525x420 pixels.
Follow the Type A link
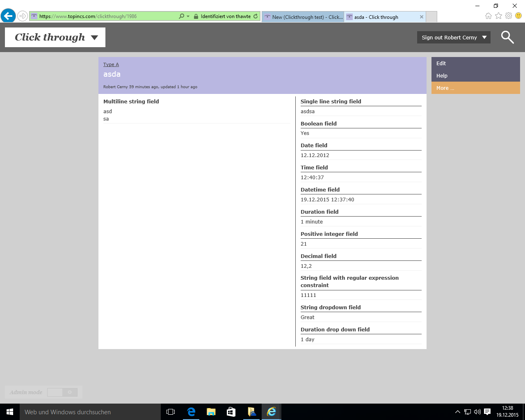tap(111, 64)
